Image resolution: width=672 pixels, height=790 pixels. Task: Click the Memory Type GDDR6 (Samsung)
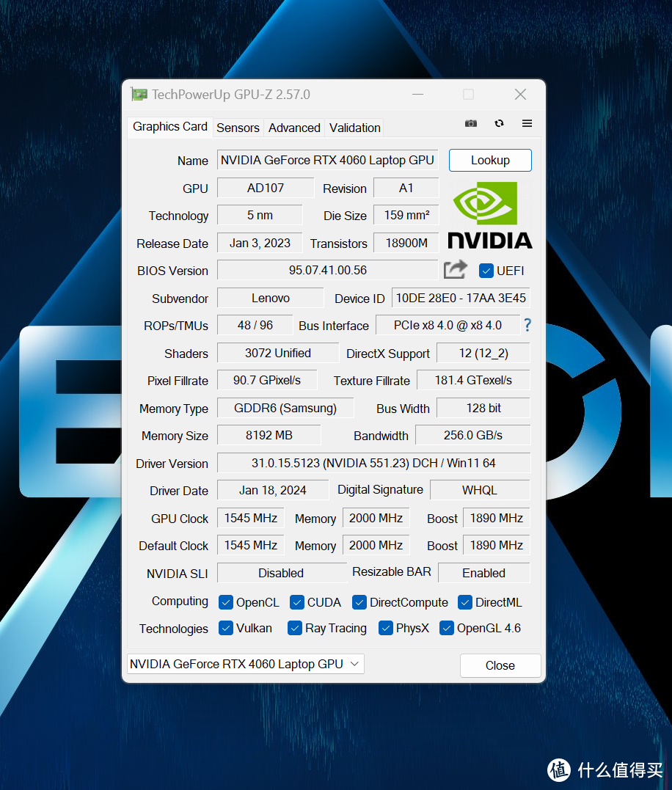coord(285,408)
